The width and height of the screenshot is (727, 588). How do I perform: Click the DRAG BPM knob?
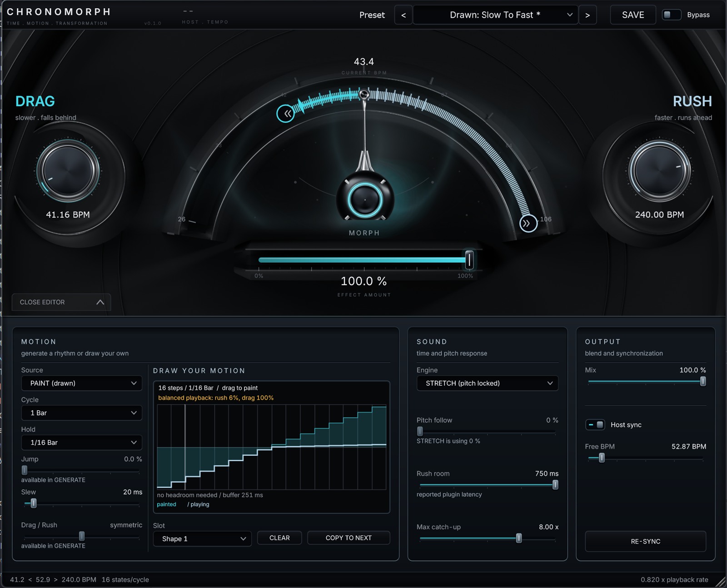68,170
